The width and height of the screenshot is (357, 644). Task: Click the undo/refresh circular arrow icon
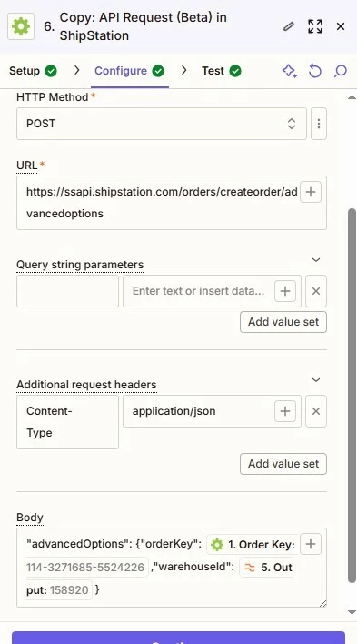pos(314,71)
